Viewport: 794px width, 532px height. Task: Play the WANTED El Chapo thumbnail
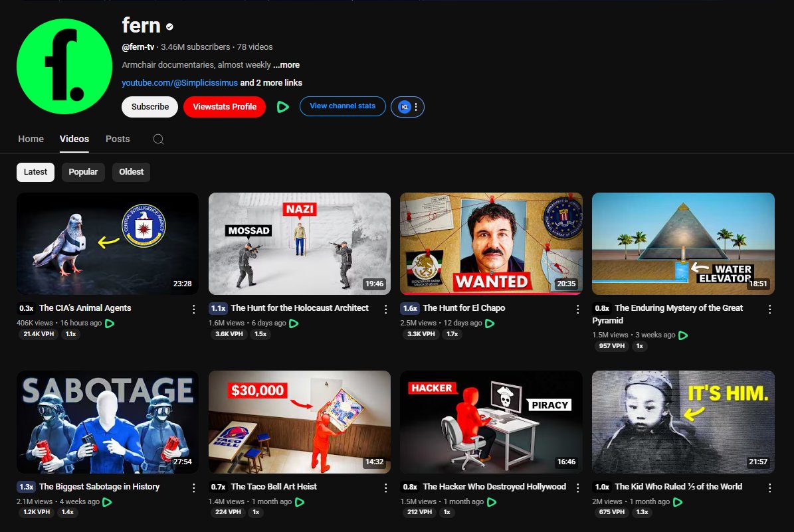[x=491, y=244]
